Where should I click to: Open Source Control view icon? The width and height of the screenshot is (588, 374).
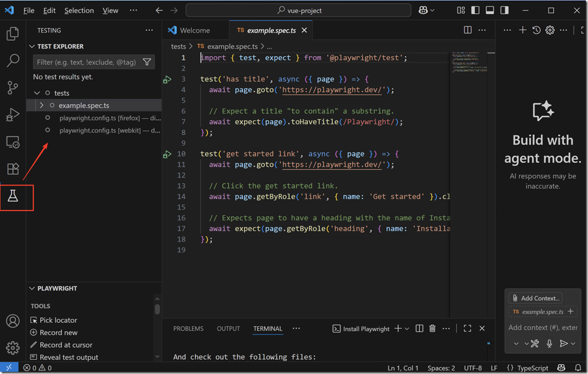[13, 87]
